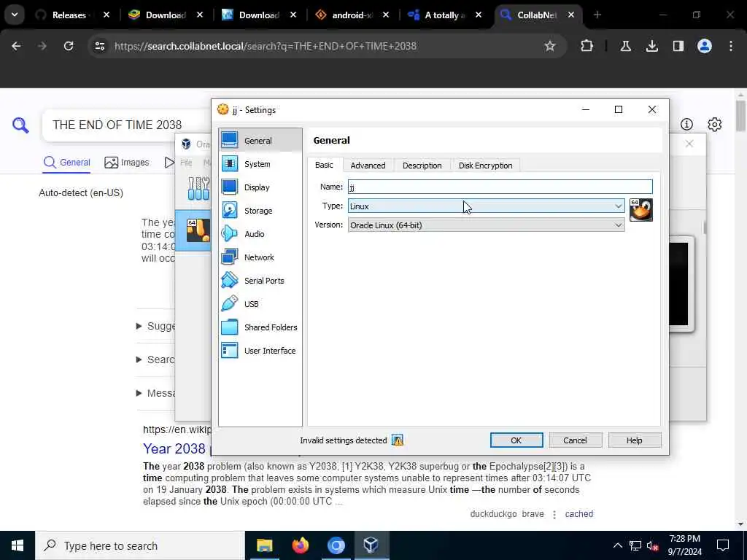Select General search category
747x560 pixels.
(66, 163)
